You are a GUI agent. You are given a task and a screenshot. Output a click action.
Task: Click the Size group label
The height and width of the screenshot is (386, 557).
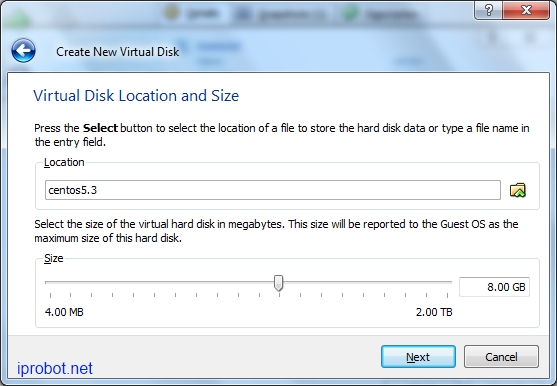click(x=54, y=258)
